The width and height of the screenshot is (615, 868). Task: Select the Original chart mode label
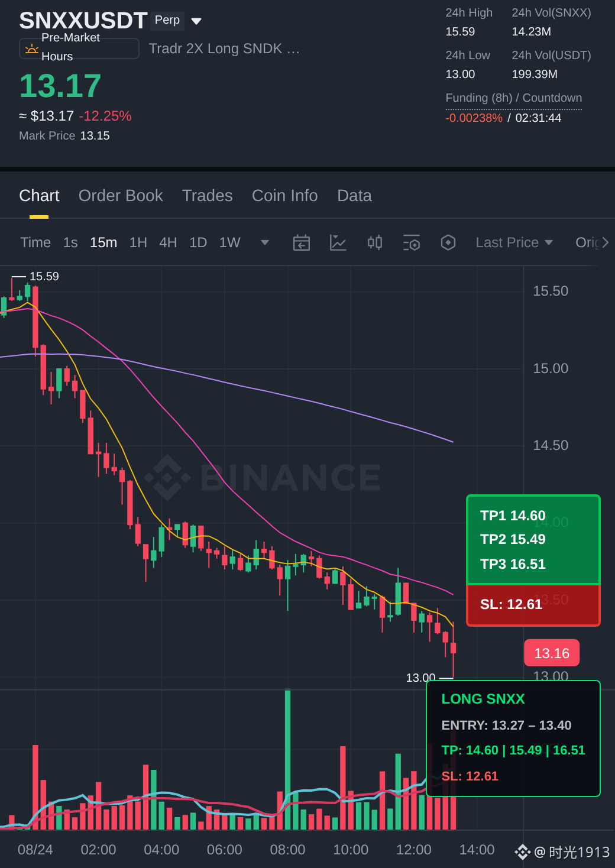pos(587,242)
